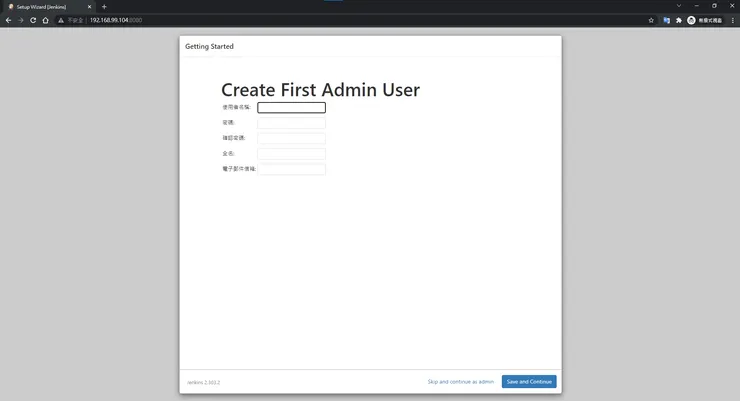Minimize the browser window
Viewport: 740px width, 401px height.
click(697, 6)
